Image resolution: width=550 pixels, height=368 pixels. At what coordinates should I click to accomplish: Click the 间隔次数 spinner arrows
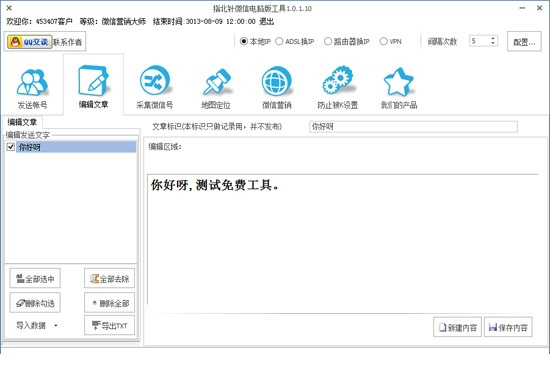493,41
